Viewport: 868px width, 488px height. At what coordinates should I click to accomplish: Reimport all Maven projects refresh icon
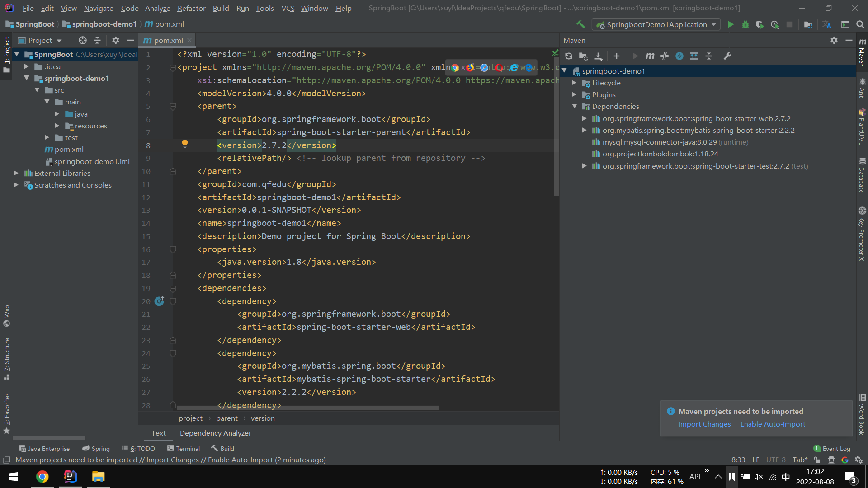click(569, 56)
